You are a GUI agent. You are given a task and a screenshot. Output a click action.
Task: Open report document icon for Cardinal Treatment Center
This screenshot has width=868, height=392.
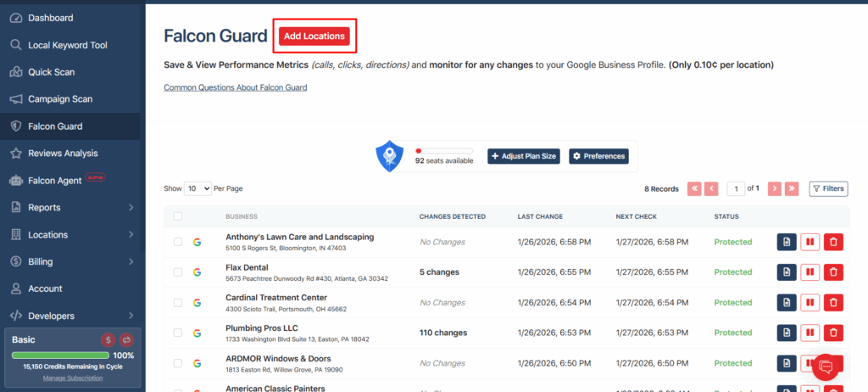click(787, 303)
